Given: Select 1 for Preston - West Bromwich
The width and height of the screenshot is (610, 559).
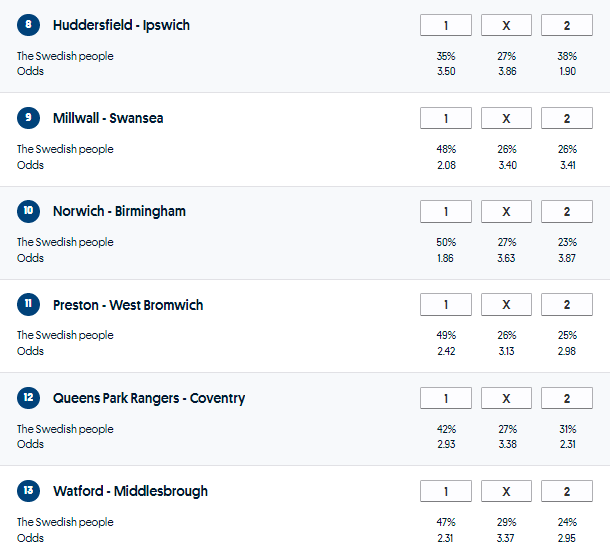Looking at the screenshot, I should [446, 304].
